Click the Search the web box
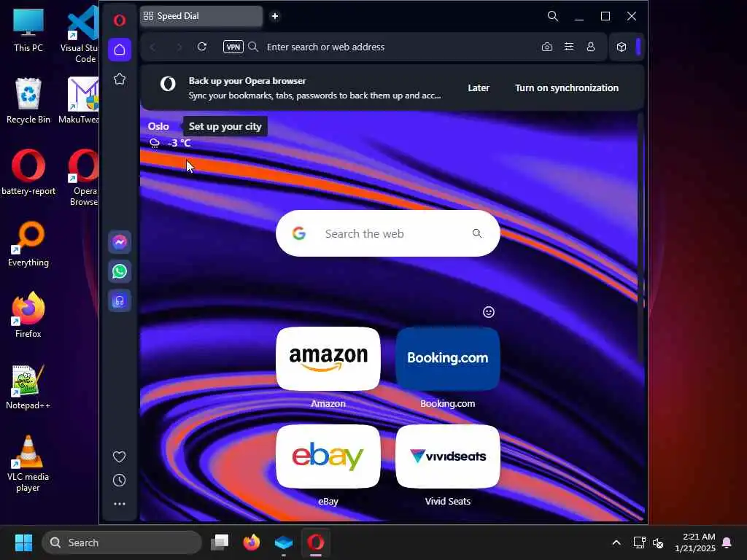 coord(388,233)
